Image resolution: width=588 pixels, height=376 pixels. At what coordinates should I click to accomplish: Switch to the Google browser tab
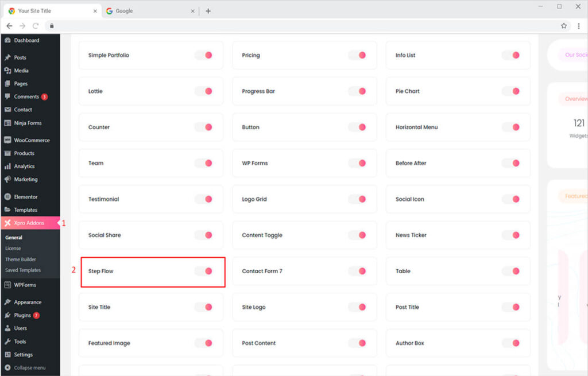(x=124, y=11)
